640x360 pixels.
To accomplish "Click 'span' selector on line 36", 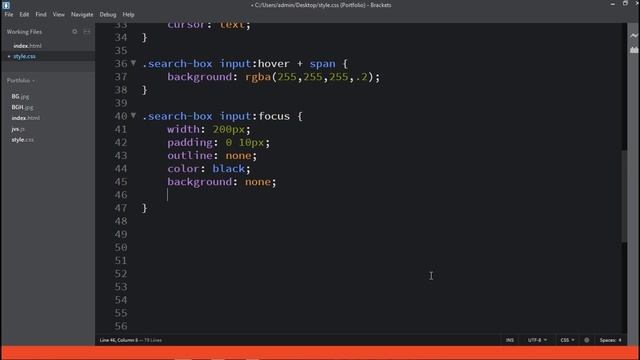I will 322,64.
